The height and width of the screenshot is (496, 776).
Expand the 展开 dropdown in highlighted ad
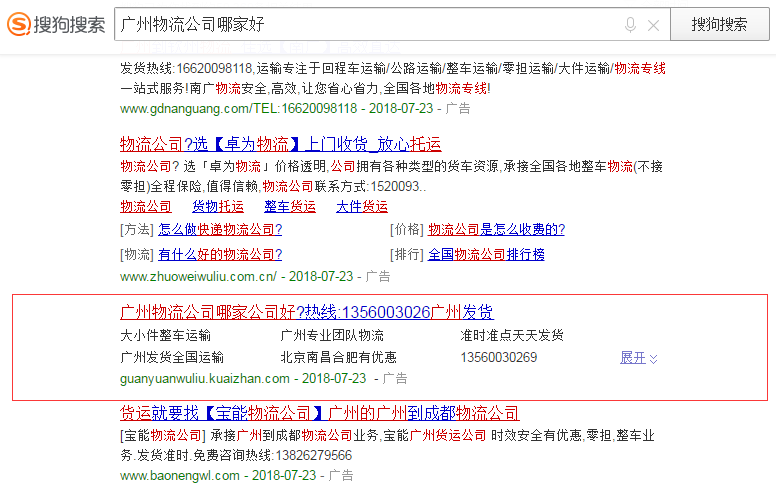click(638, 357)
